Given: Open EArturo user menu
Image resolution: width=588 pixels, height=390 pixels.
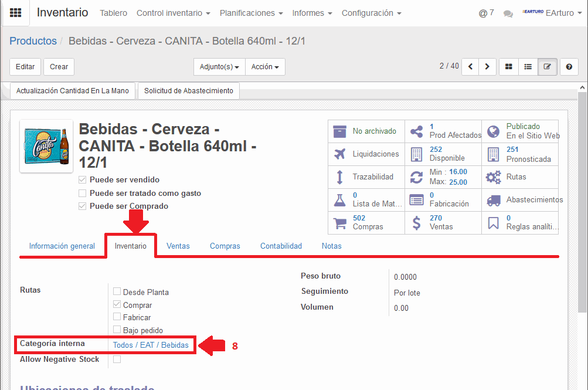Looking at the screenshot, I should point(552,13).
